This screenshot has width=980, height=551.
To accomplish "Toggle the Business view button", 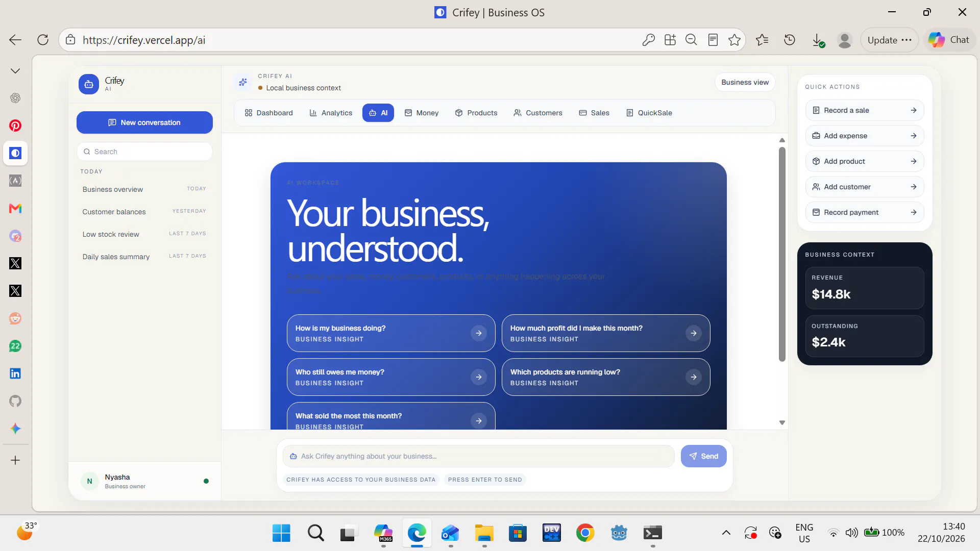I will 745,82.
